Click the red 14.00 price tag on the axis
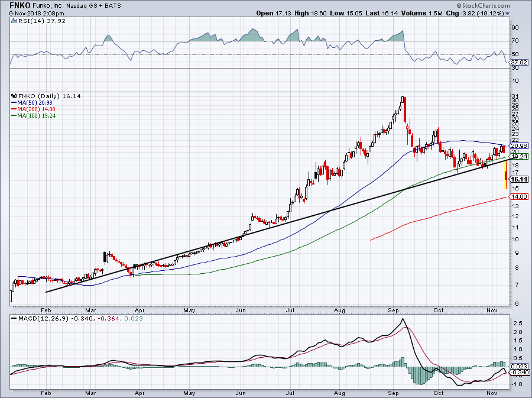 pos(520,196)
